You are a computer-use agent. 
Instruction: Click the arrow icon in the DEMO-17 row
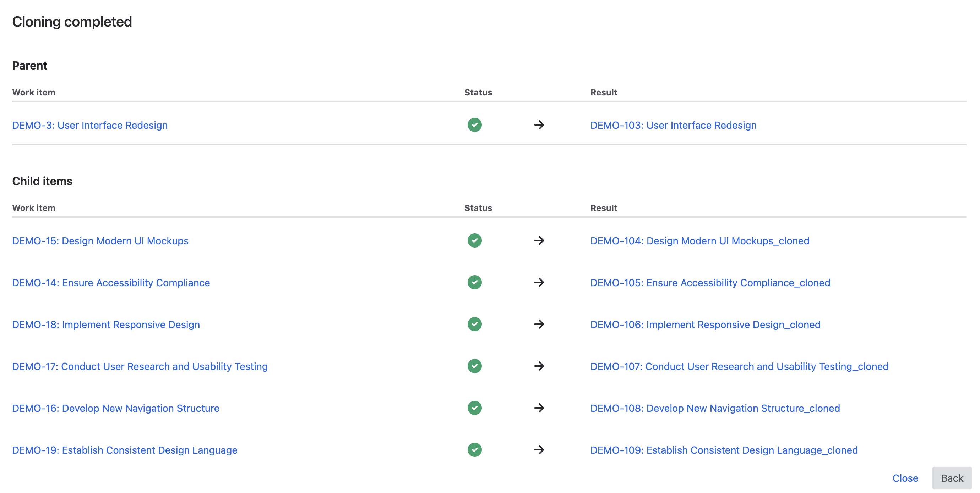[x=539, y=366]
